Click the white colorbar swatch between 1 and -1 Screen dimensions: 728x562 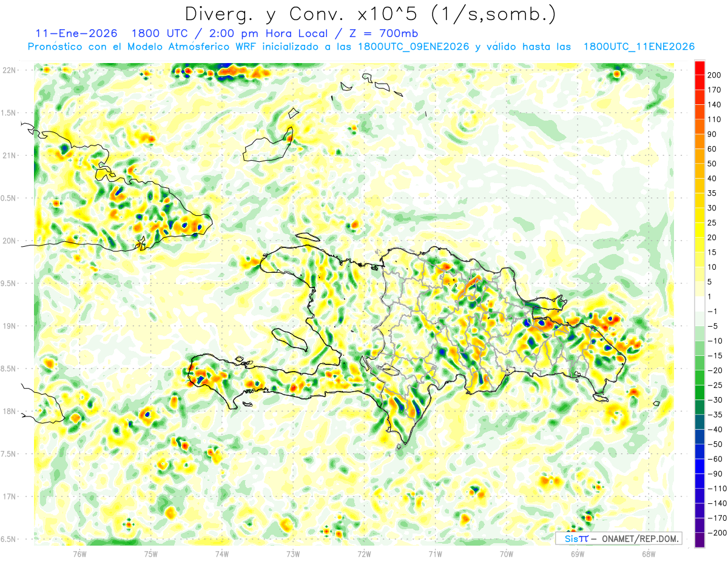tap(699, 304)
